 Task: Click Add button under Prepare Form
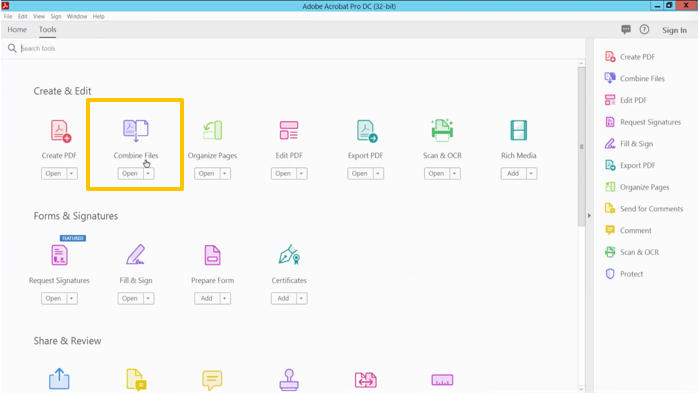207,298
